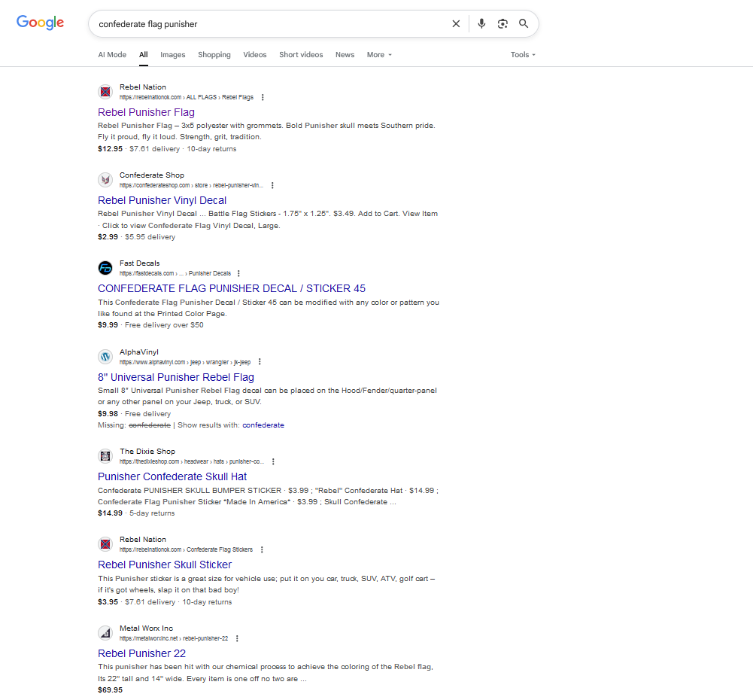Open Rebel Punisher Skull Sticker link

[x=165, y=565]
